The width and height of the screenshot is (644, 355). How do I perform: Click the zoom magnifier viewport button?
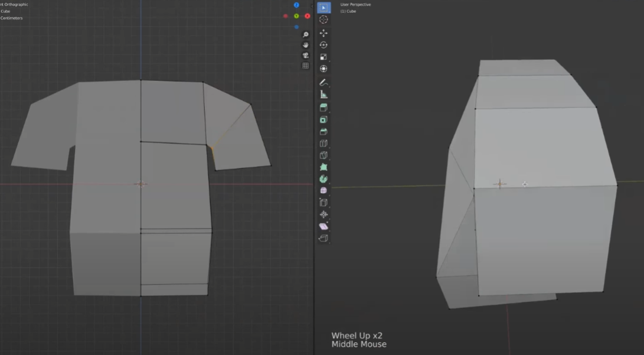(306, 35)
